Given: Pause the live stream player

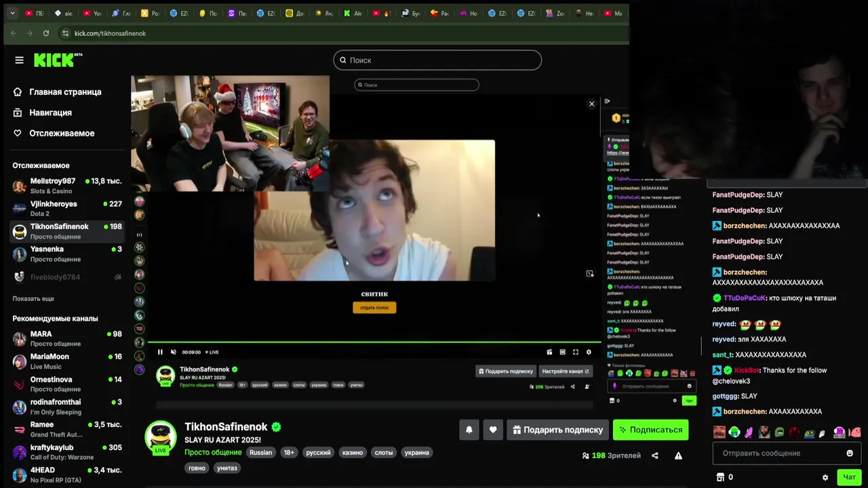Looking at the screenshot, I should [160, 352].
